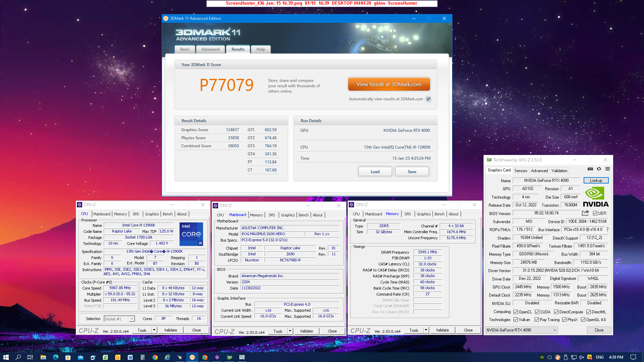Click the Load button in Run Details
The height and width of the screenshot is (362, 644).
click(375, 172)
